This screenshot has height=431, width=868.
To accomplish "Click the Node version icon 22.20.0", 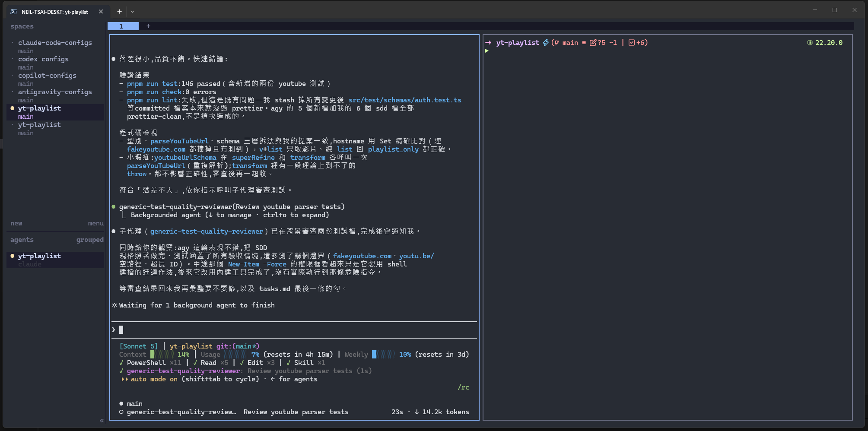I will 825,43.
